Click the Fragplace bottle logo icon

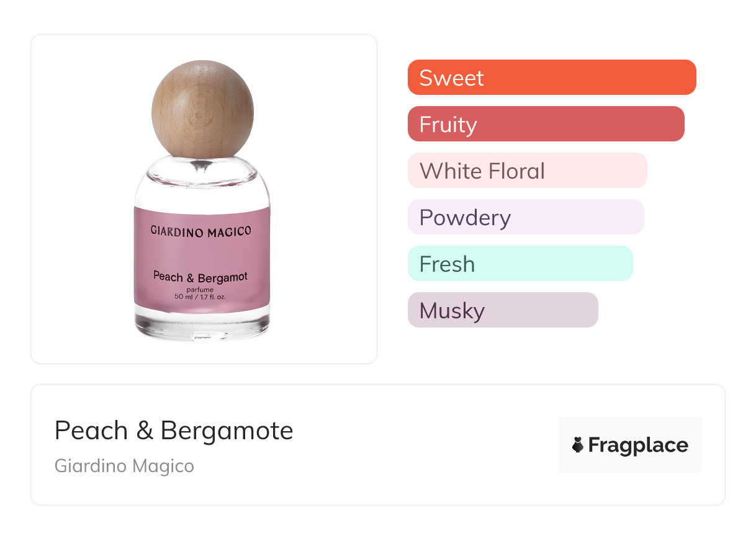coord(578,445)
